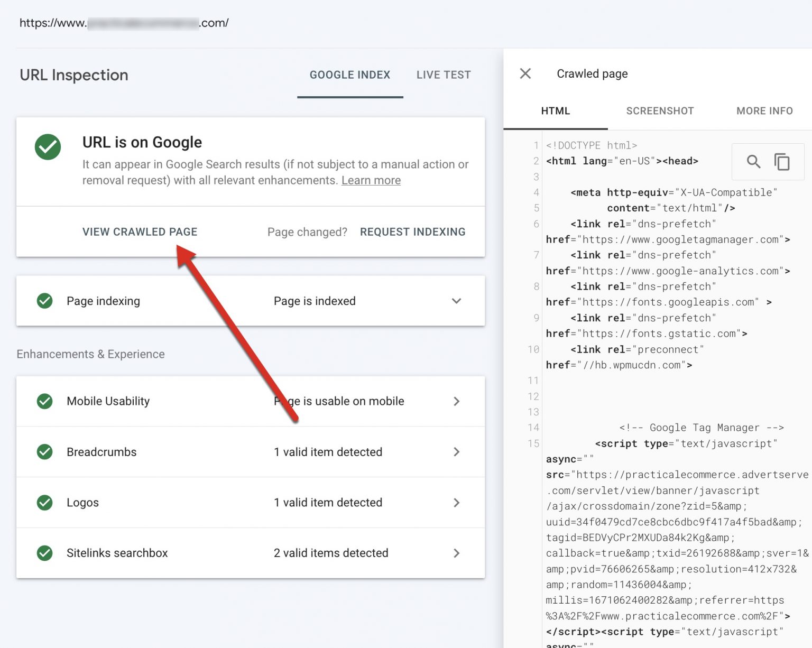This screenshot has width=812, height=648.
Task: Switch to the Screenshot tab
Action: pyautogui.click(x=660, y=111)
